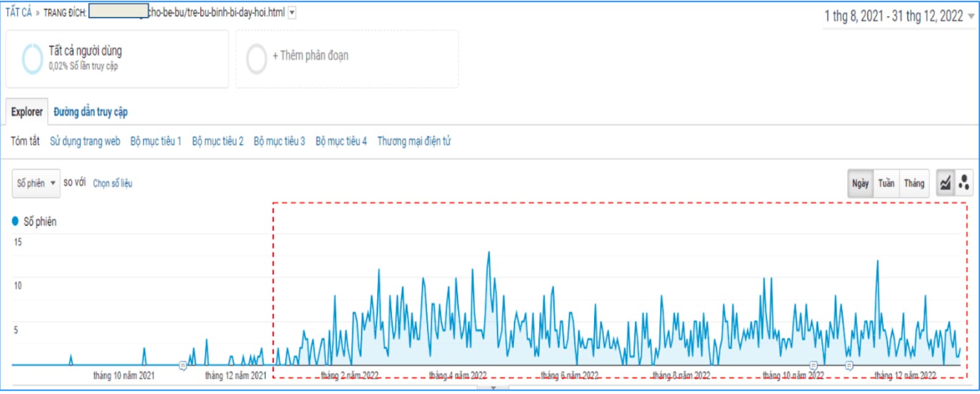The image size is (980, 394).
Task: Open landing page URL dropdown arrow
Action: coord(292,12)
